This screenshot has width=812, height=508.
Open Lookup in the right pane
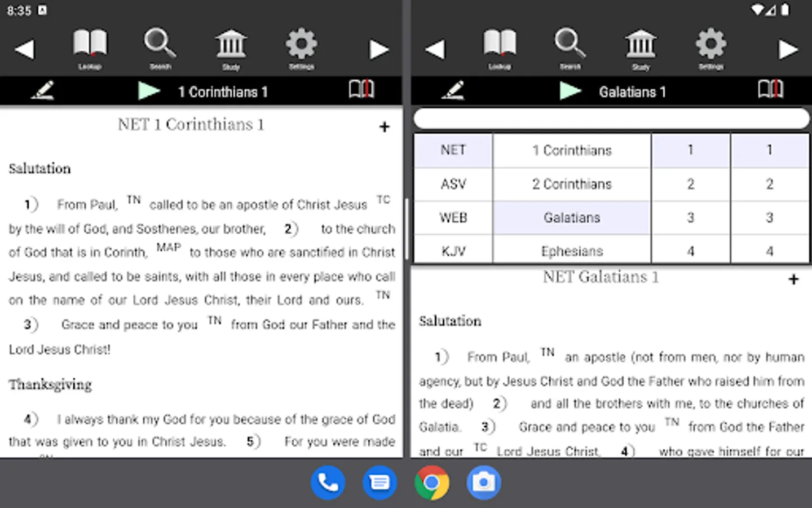500,49
